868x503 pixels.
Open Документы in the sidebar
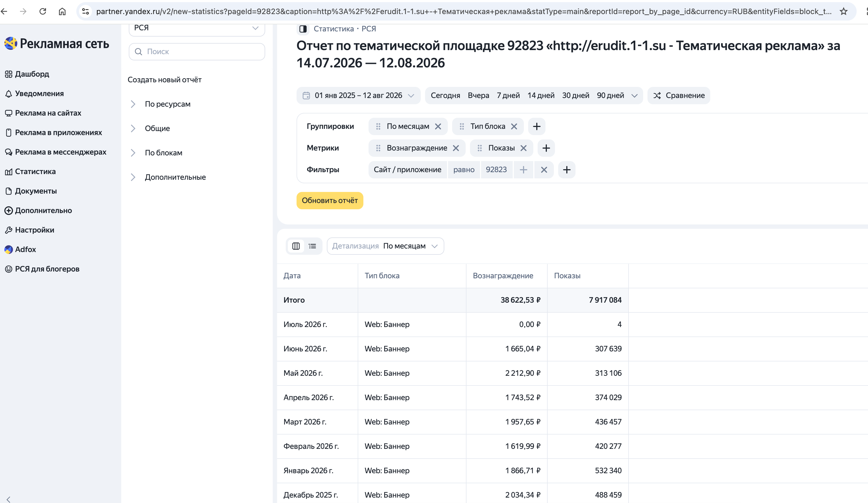tap(31, 191)
